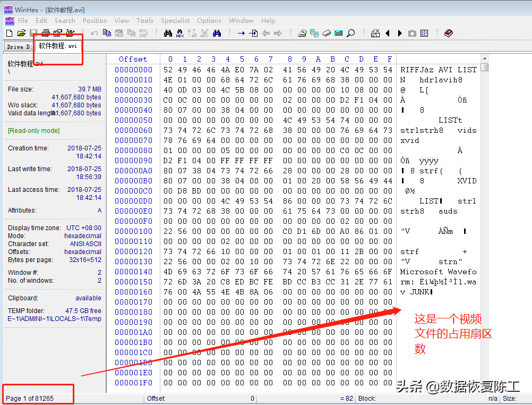Open the Position menu
532x405 pixels.
click(x=95, y=20)
